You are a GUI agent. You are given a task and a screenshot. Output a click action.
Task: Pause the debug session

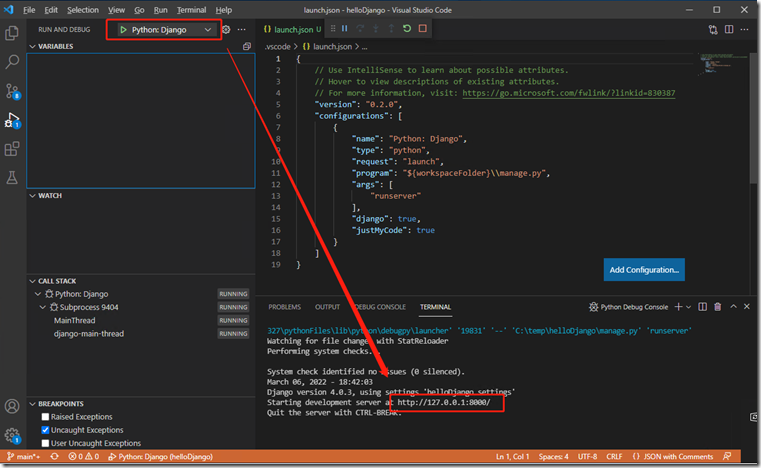coord(345,29)
